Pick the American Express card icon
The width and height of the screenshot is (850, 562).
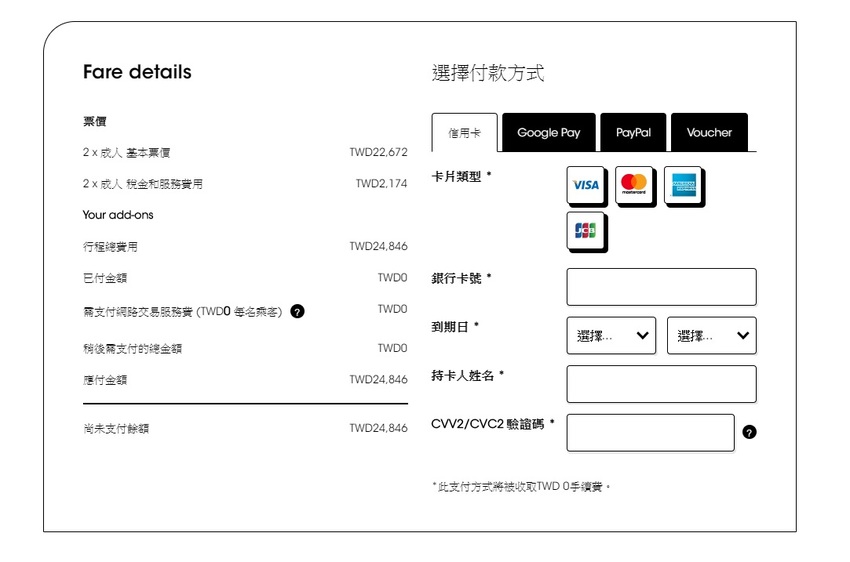[x=683, y=185]
